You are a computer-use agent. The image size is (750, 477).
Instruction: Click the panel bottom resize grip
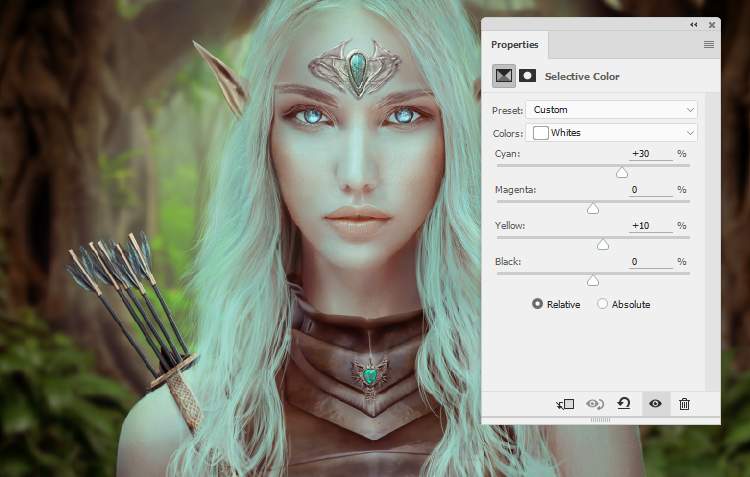601,420
